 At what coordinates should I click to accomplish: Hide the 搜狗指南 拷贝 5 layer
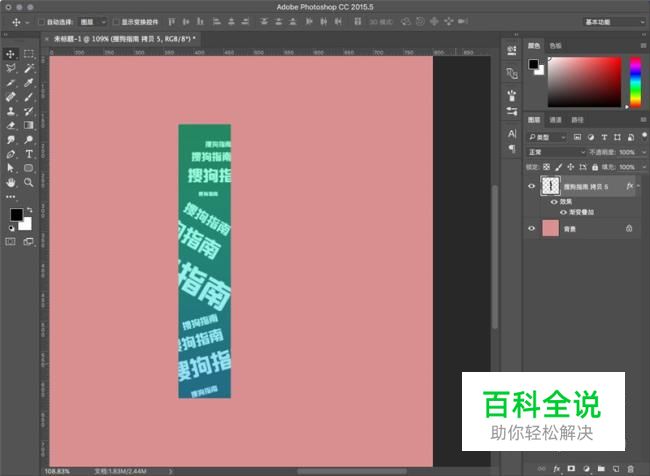531,186
